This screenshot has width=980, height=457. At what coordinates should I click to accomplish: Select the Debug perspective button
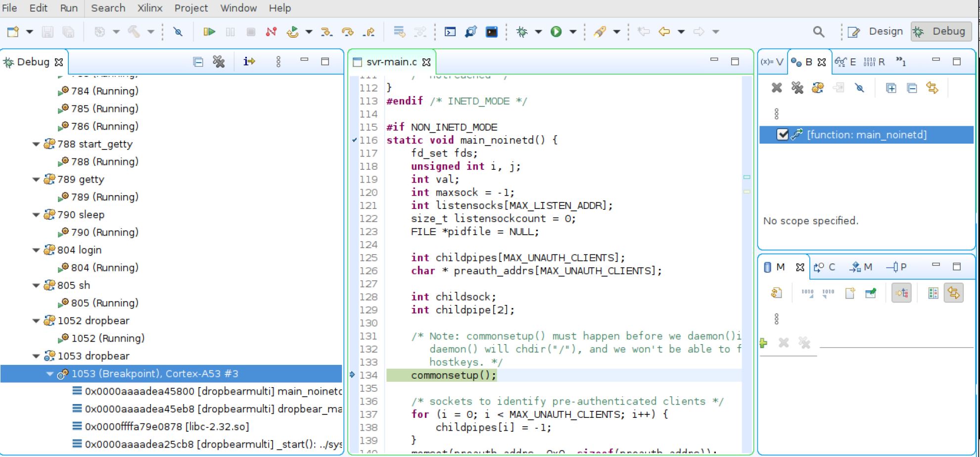click(941, 32)
